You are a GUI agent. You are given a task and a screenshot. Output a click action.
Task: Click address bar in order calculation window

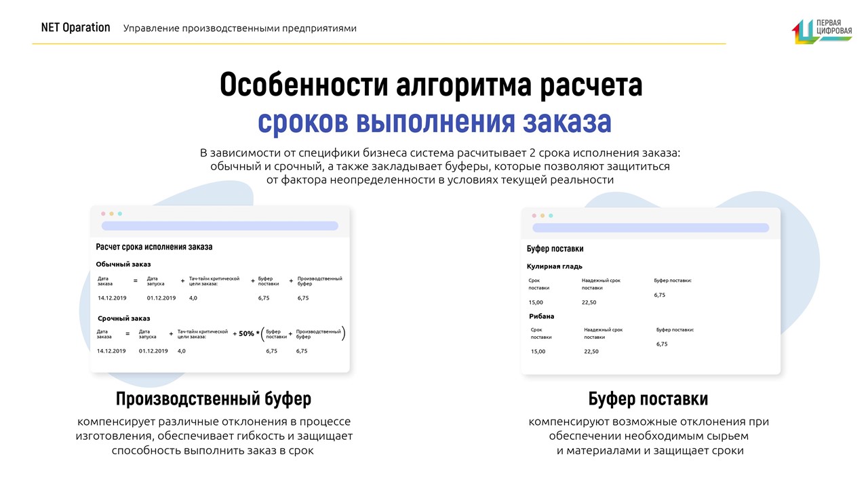click(x=220, y=226)
